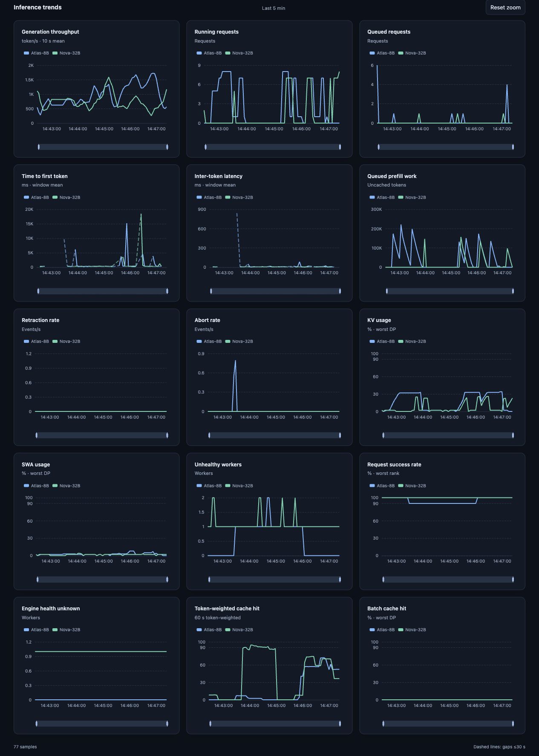
Task: Hide Atlas-8B in Inter-token latency chart
Action: pyautogui.click(x=209, y=198)
